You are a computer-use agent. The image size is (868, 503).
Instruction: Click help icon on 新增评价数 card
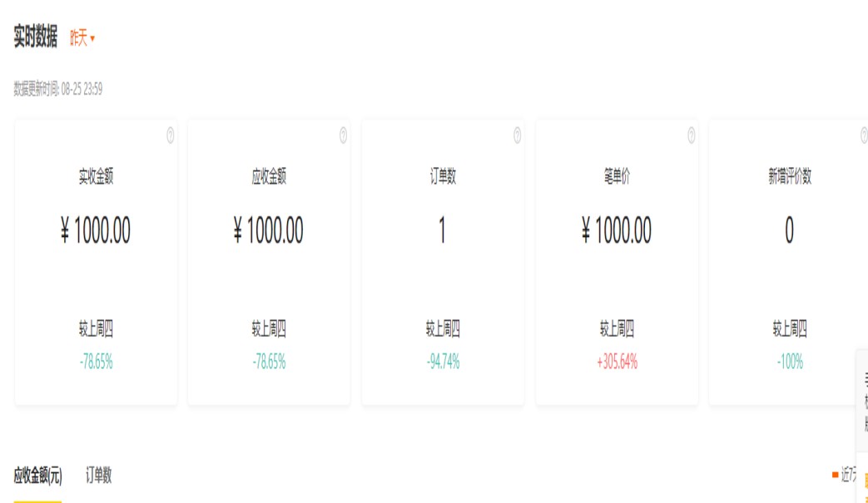pos(864,136)
